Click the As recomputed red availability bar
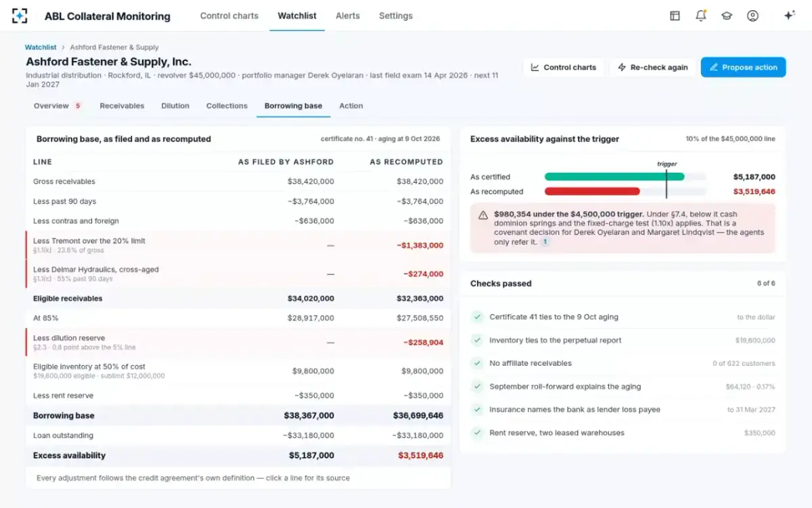 point(592,192)
